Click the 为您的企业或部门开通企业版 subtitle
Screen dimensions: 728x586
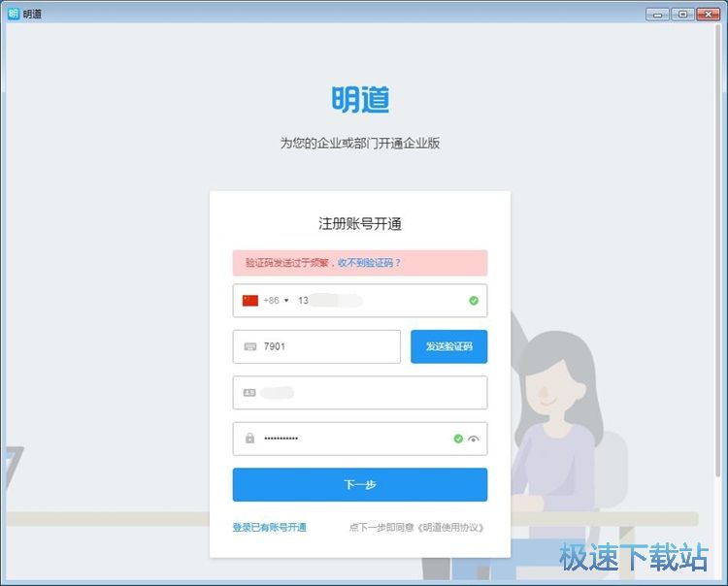click(360, 143)
